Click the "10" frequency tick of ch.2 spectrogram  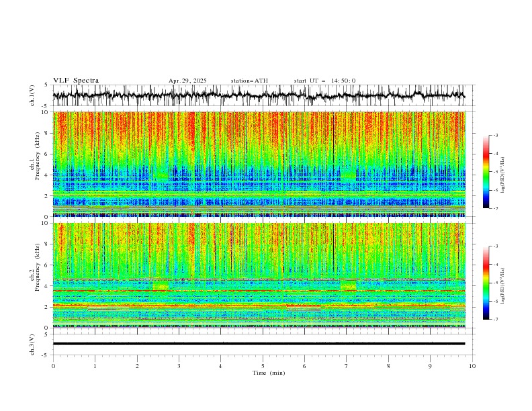click(x=46, y=224)
